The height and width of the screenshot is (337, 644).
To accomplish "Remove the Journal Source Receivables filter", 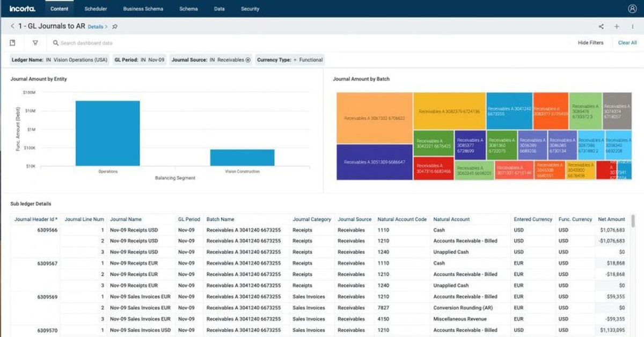I will (248, 60).
